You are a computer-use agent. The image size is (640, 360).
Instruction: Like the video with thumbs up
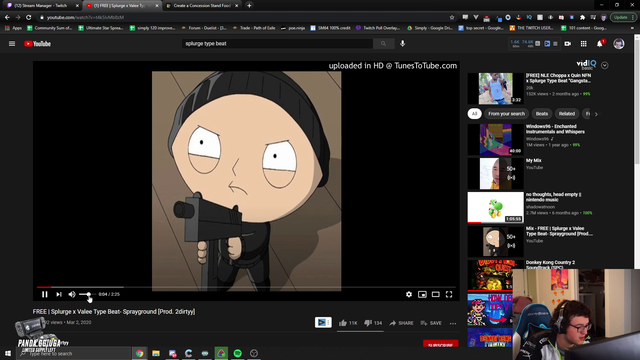coord(348,323)
